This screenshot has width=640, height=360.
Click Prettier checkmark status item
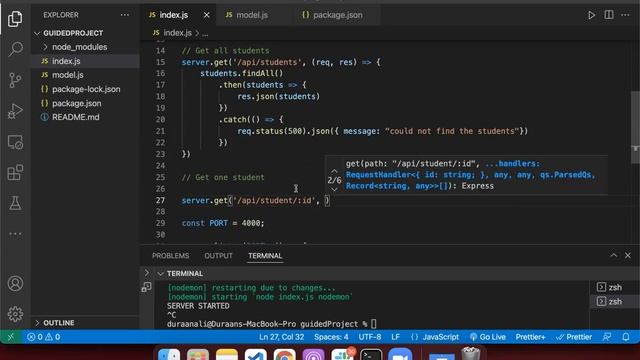pos(574,337)
